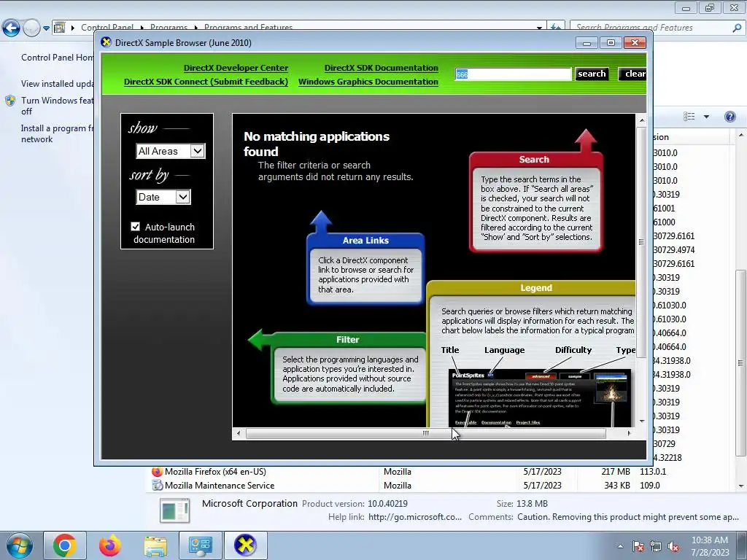Open DirectX SDK Documentation link

point(381,68)
